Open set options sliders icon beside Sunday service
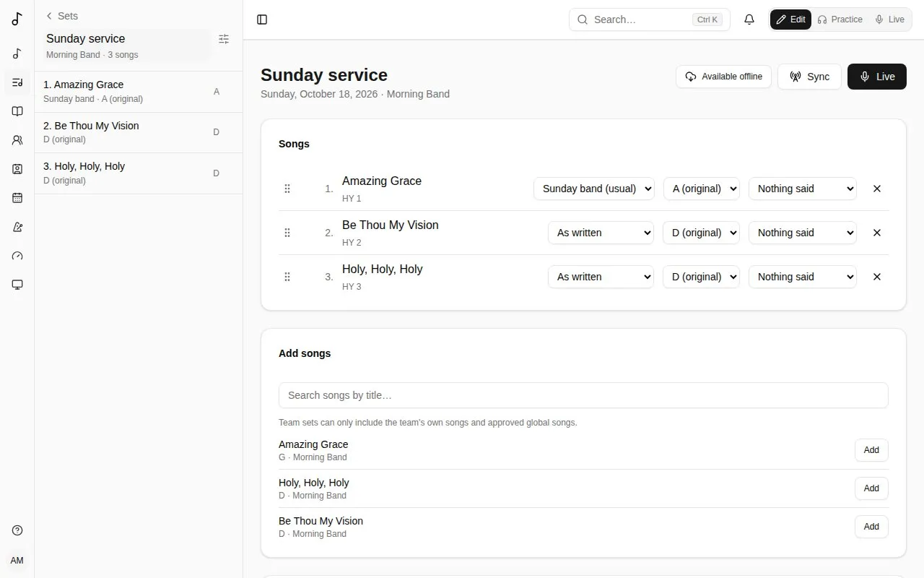This screenshot has width=924, height=578. click(224, 39)
